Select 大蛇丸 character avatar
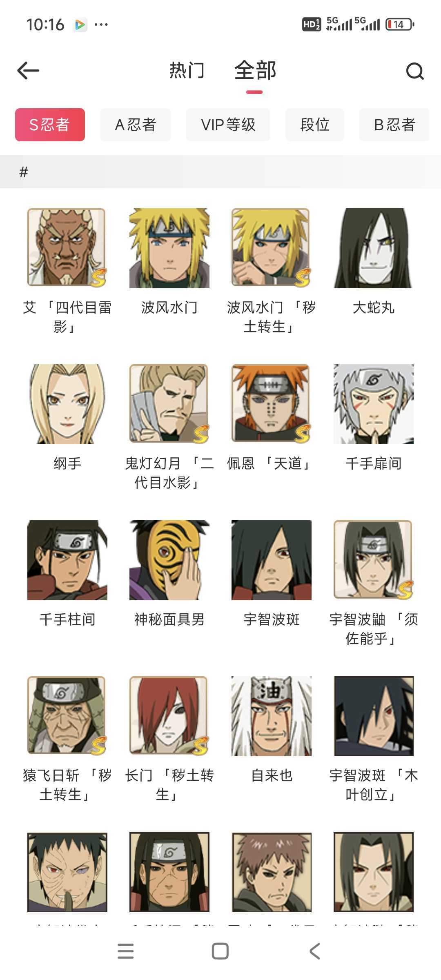 [x=374, y=248]
